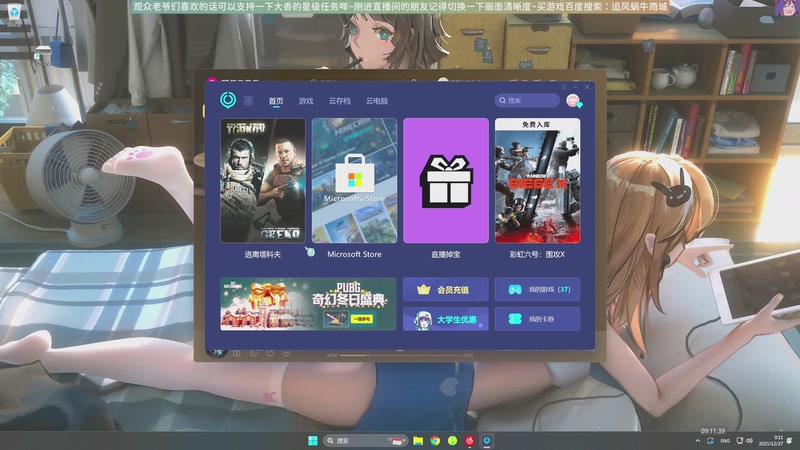Click the add-to-playlist icon in music player
Image resolution: width=800 pixels, height=450 pixels.
[237, 353]
